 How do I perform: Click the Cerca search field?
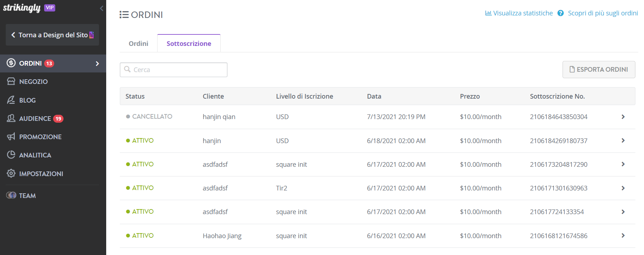tap(174, 70)
